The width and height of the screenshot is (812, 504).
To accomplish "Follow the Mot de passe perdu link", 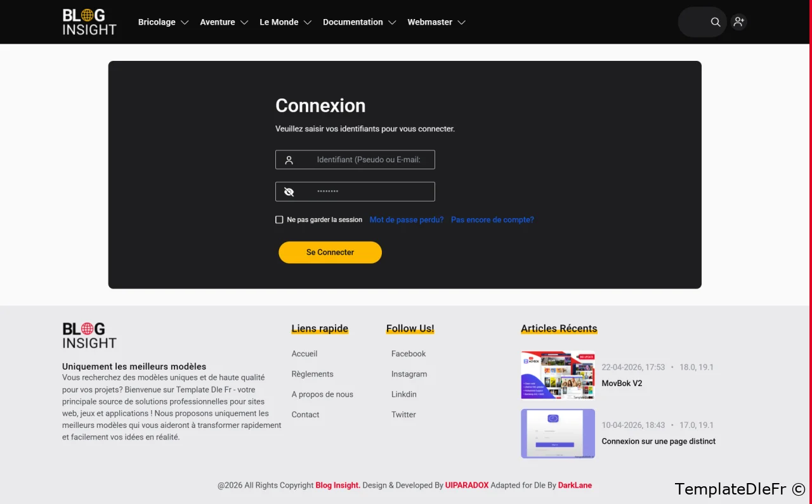I will (x=407, y=220).
